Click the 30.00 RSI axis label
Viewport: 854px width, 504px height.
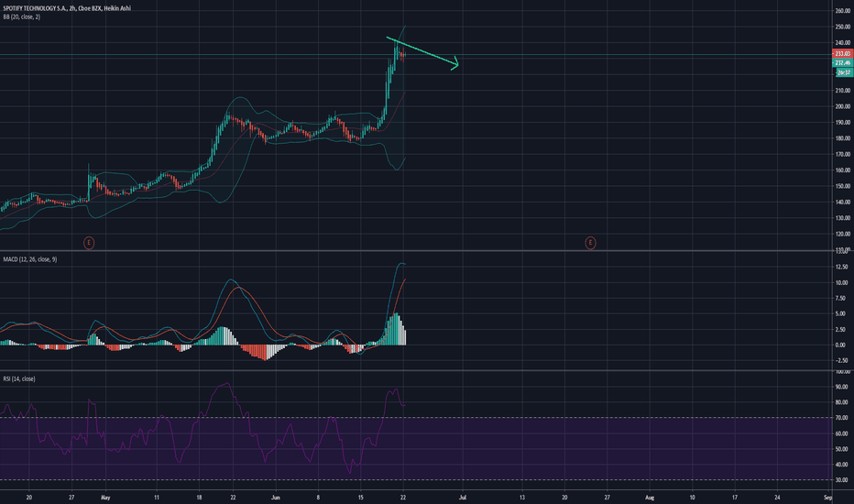click(x=842, y=480)
